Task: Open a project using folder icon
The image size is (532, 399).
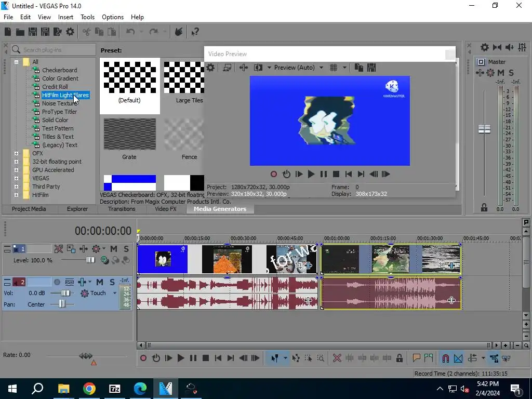Action: click(20, 32)
